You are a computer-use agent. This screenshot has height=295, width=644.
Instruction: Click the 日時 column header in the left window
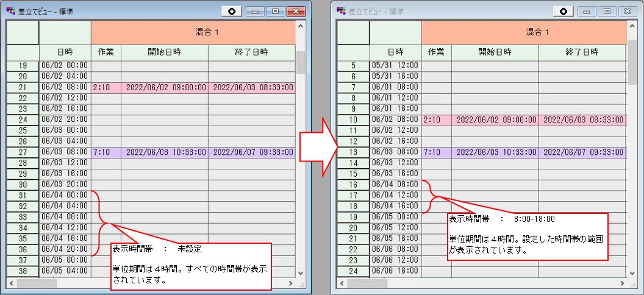coord(65,52)
